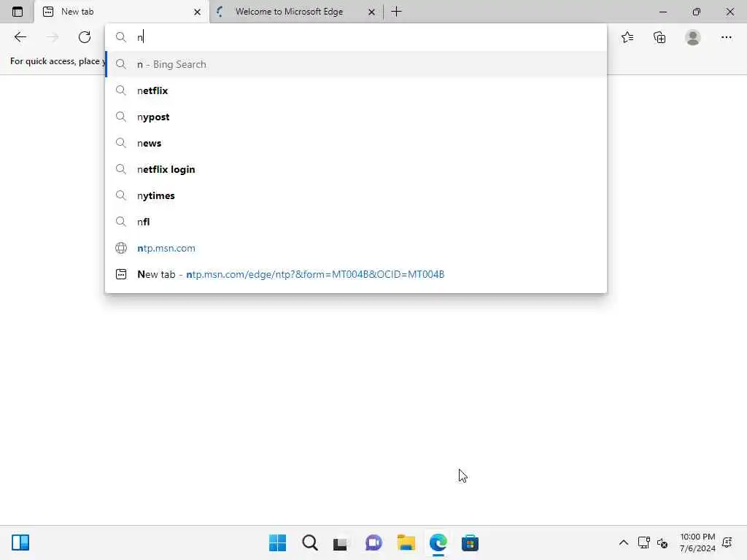The height and width of the screenshot is (560, 747).
Task: Open taskbar Search magnifier
Action: pos(309,542)
